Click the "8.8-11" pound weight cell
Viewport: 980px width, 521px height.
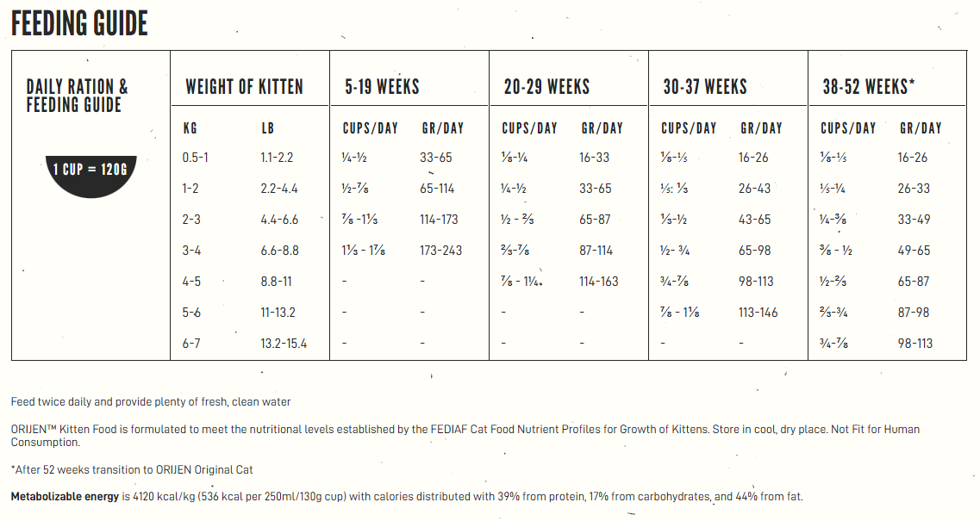pos(276,282)
